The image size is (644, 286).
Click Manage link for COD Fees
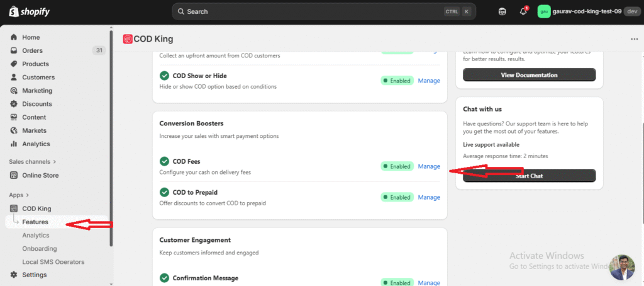click(x=429, y=166)
